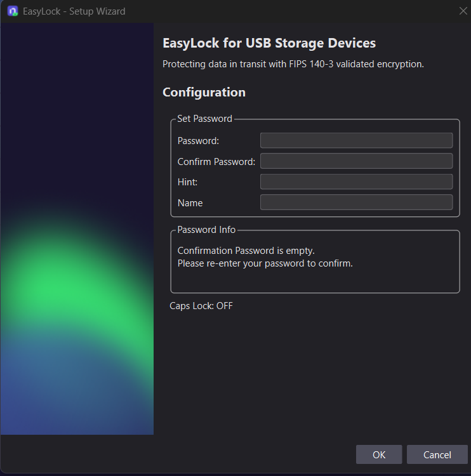Cancel the setup wizard

pos(437,454)
